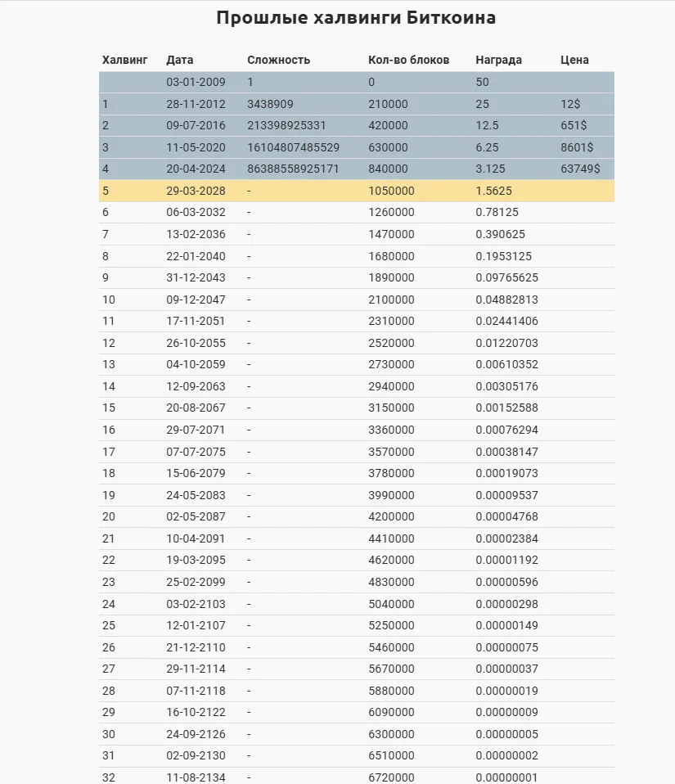The image size is (675, 784).
Task: Click the 'Халвинг' column header
Action: tap(125, 60)
